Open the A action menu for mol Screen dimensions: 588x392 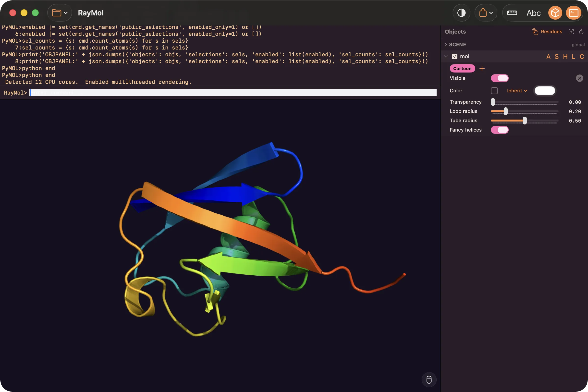pyautogui.click(x=548, y=57)
